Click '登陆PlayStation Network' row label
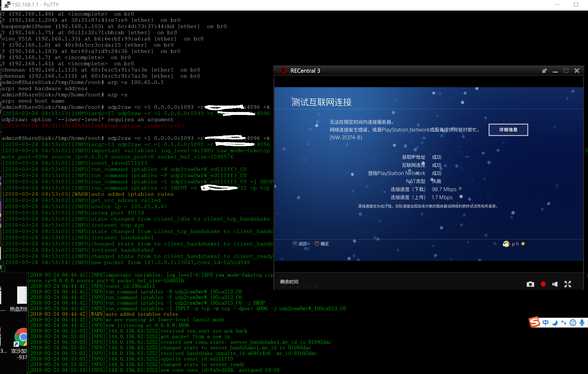 (x=397, y=173)
